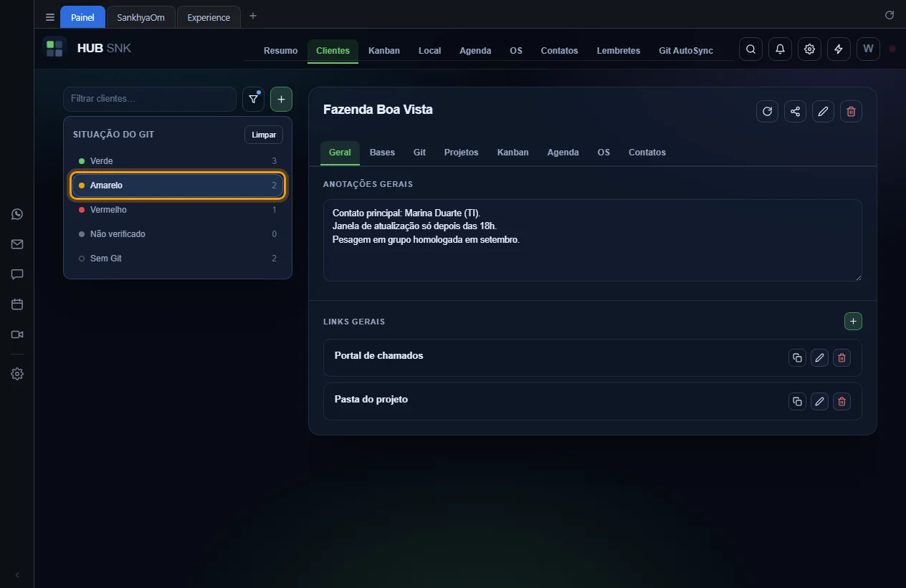Click the Filtrar clientes search field
This screenshot has width=906, height=588.
tap(150, 99)
